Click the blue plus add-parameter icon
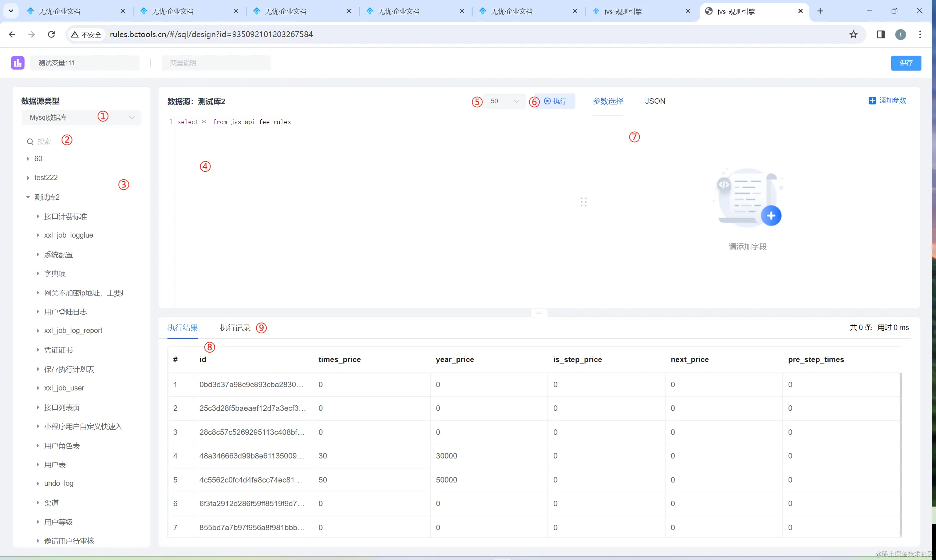The image size is (936, 560). 872,101
